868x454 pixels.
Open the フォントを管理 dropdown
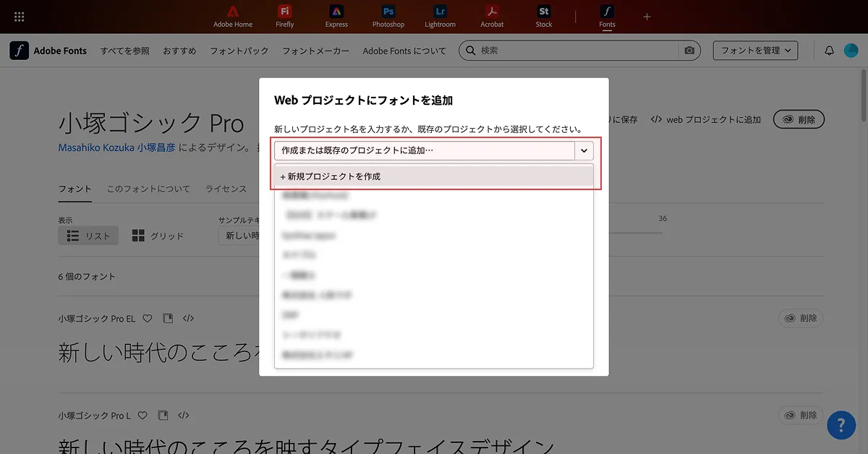tap(755, 51)
